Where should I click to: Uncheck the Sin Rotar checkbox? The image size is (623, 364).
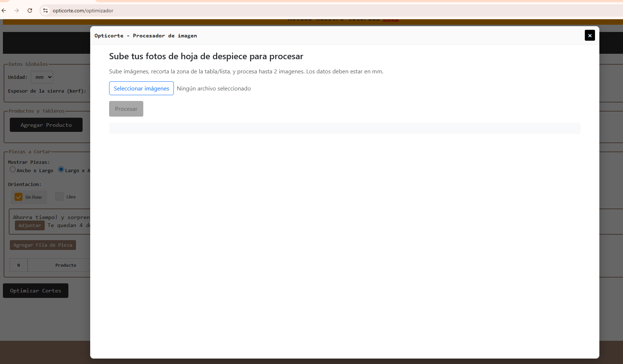(19, 197)
